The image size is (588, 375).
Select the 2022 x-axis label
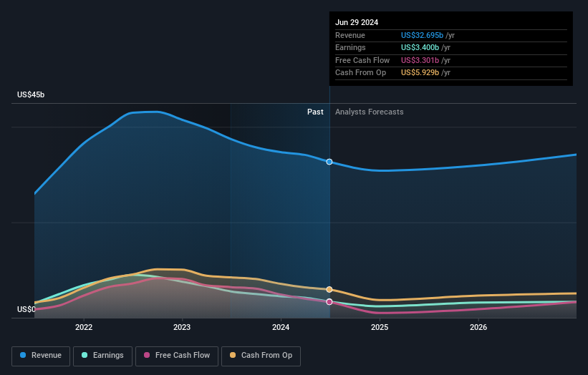(x=84, y=327)
